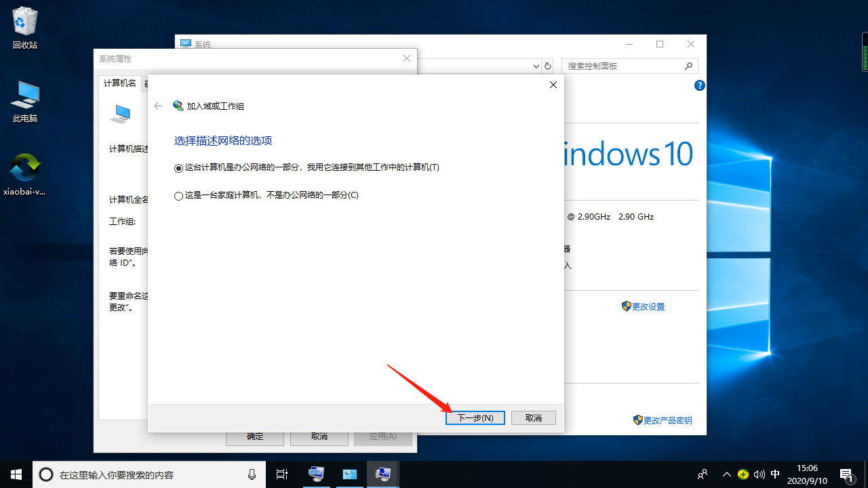
Task: Open the blue help icon in 系统 window
Action: (700, 85)
